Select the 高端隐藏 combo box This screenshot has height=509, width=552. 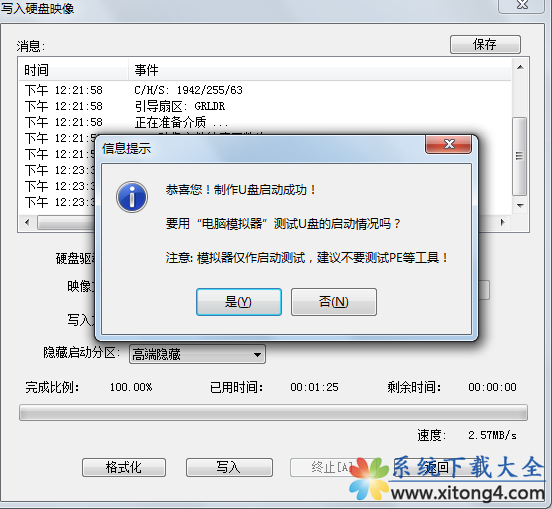[197, 354]
